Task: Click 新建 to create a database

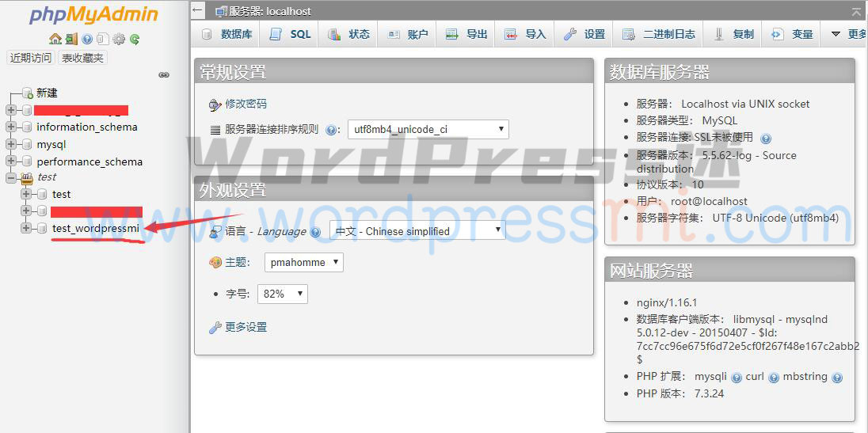Action: (x=47, y=93)
